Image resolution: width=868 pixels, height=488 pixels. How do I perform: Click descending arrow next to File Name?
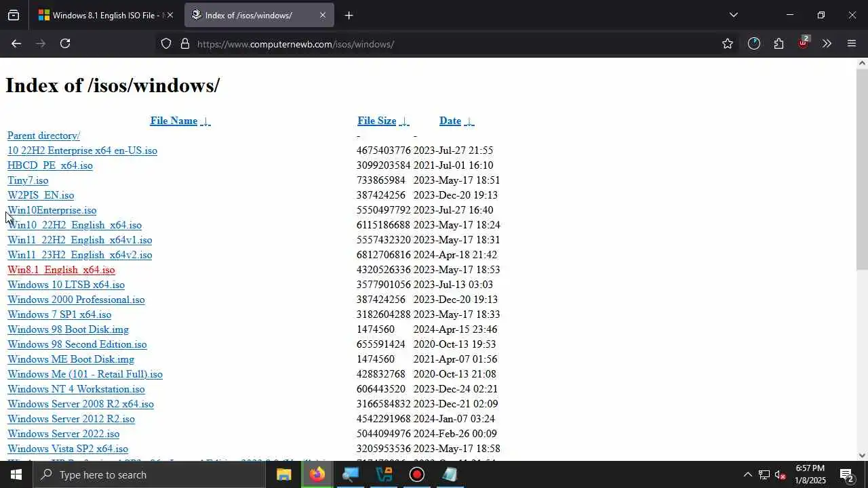(205, 121)
